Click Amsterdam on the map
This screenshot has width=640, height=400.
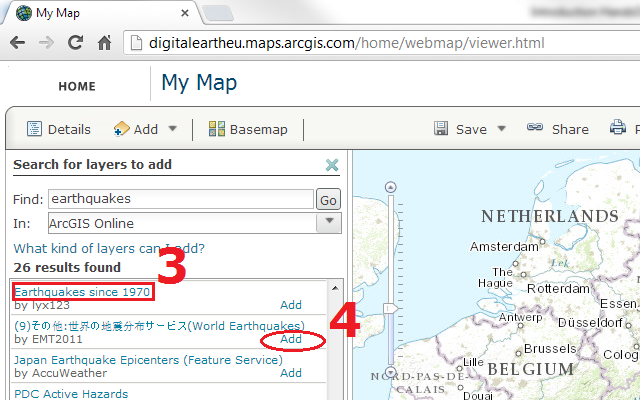(x=504, y=247)
